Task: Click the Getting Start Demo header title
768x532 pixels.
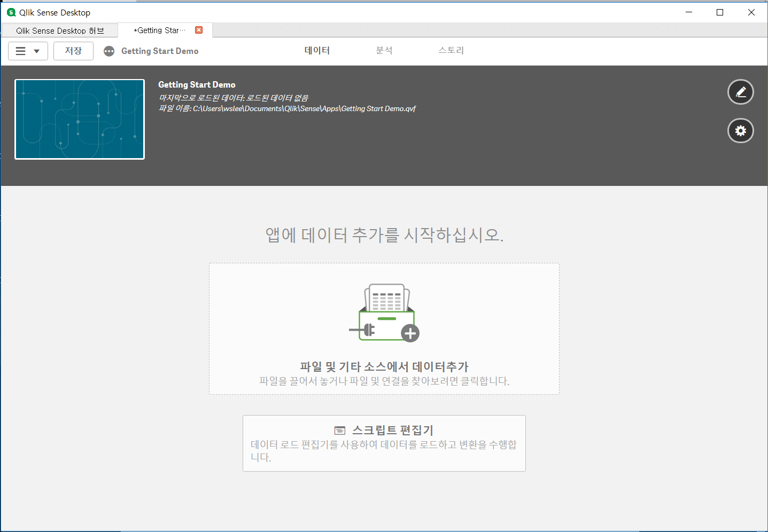Action: 197,84
